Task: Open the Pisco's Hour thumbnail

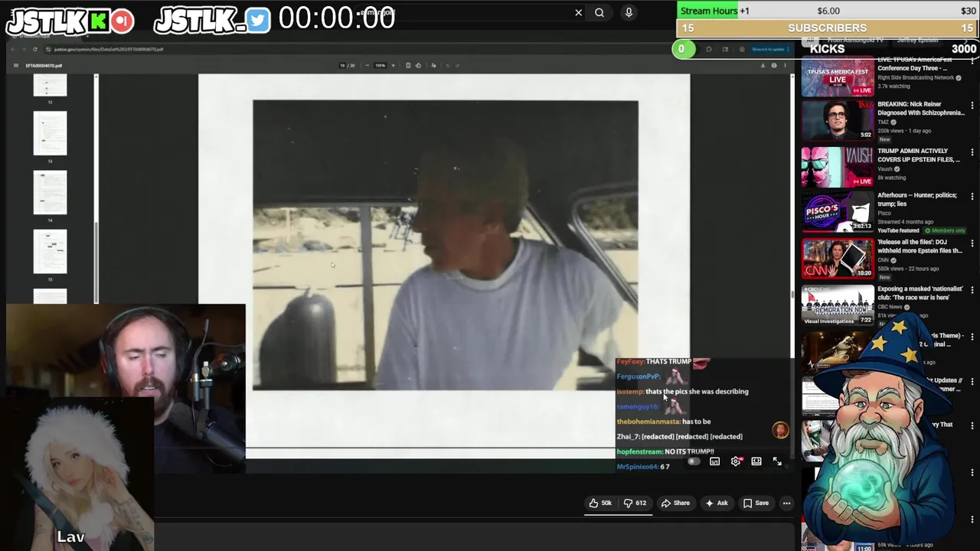Action: 838,211
